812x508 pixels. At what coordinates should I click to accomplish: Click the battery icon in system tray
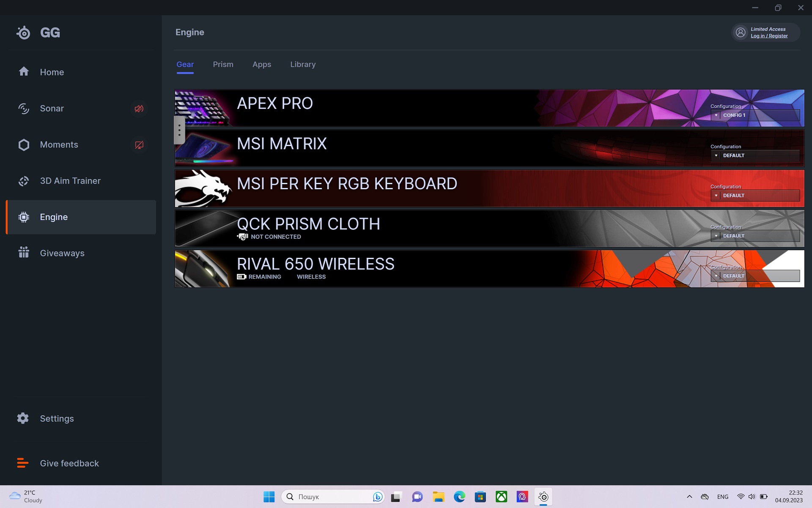pyautogui.click(x=763, y=497)
